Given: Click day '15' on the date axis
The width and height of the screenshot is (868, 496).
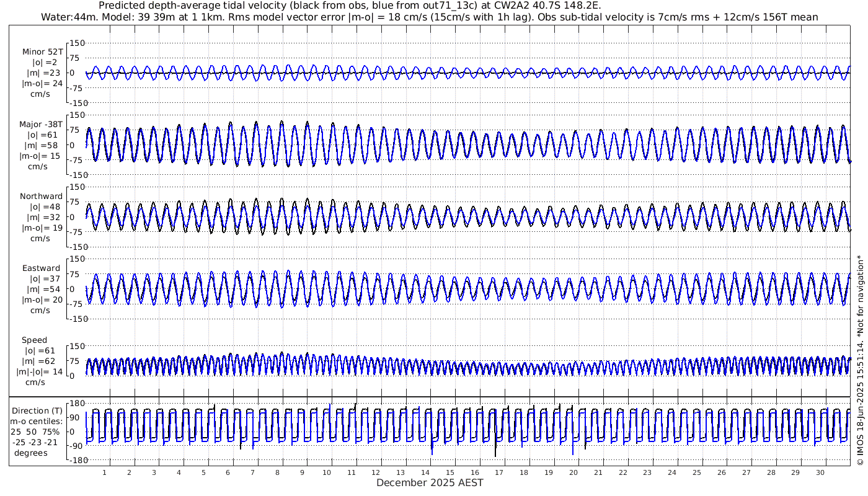Looking at the screenshot, I should click(450, 472).
